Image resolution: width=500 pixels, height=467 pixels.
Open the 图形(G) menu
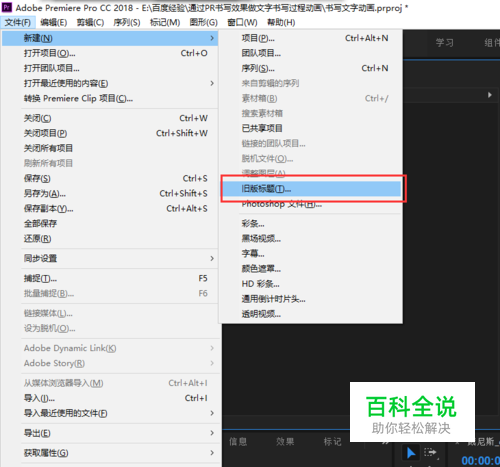(x=204, y=23)
